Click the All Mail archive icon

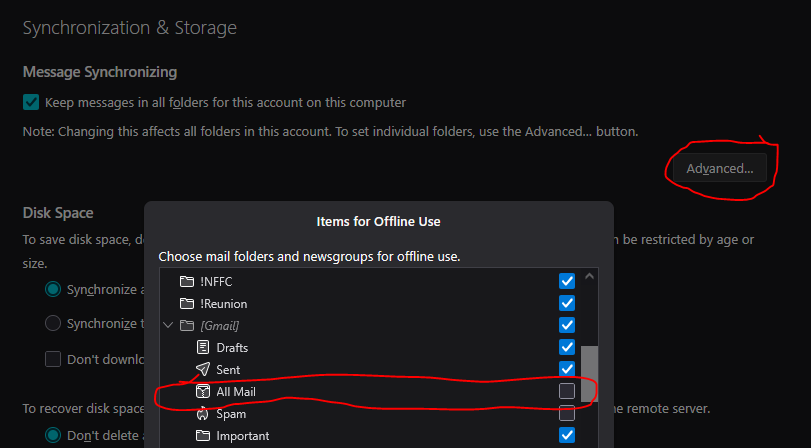(x=203, y=391)
